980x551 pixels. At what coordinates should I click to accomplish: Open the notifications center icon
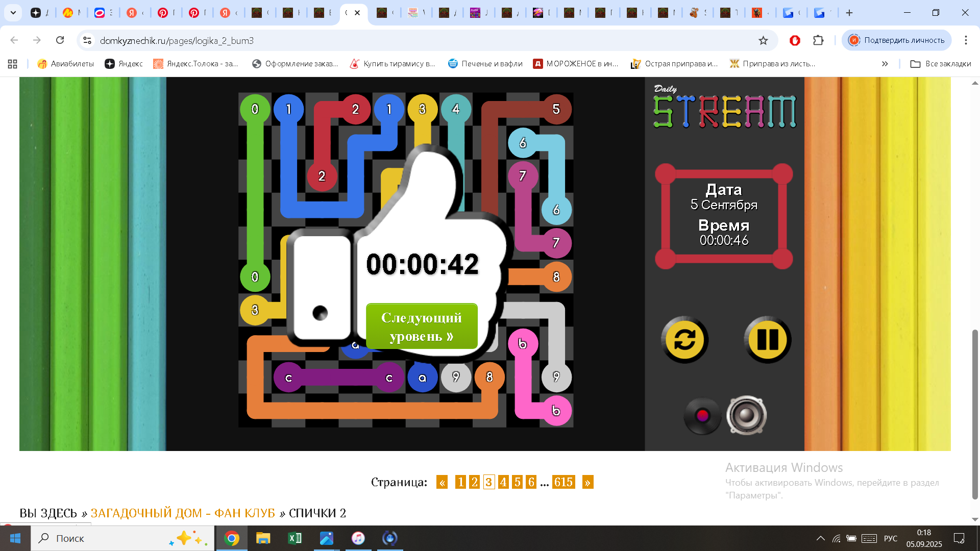pyautogui.click(x=959, y=538)
